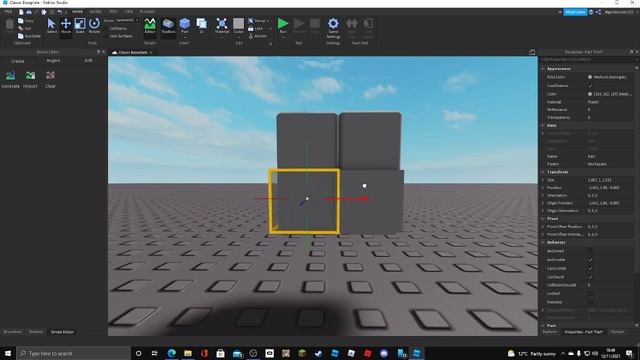Collapse the Behavior section

click(x=543, y=242)
